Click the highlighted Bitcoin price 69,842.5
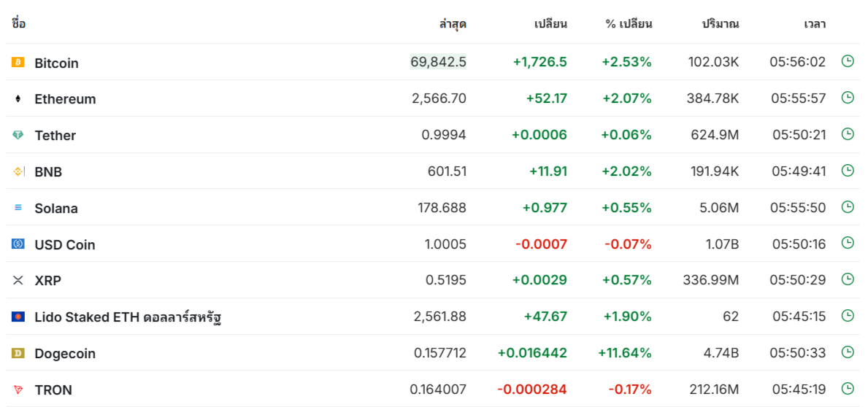The width and height of the screenshot is (868, 407). (x=439, y=61)
